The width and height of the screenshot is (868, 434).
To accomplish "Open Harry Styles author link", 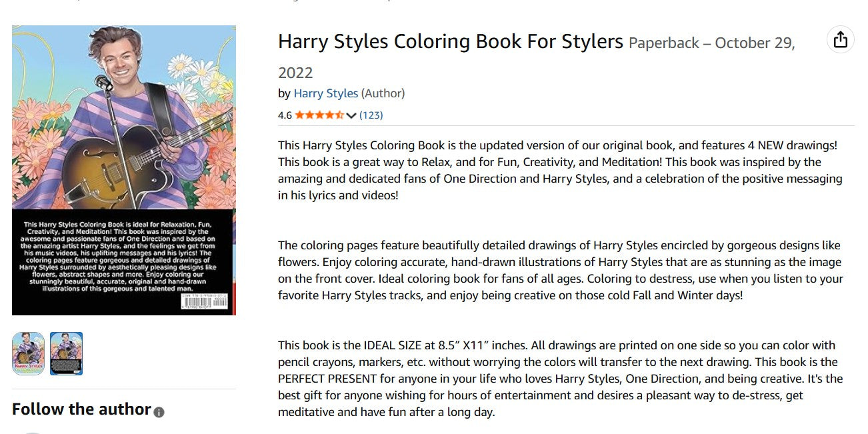I will [x=326, y=93].
